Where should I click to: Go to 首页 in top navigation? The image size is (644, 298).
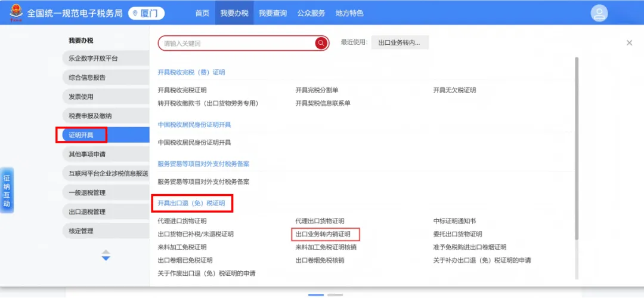click(202, 13)
